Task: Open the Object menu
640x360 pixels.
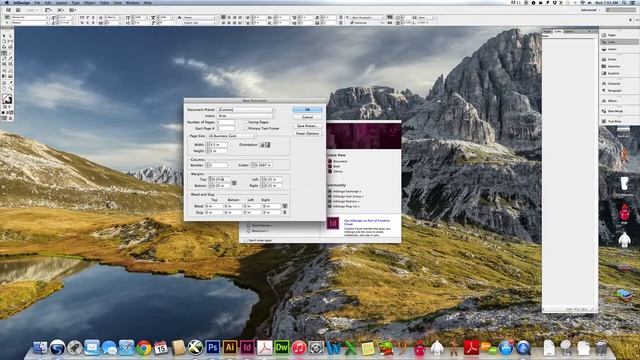Action: click(90, 3)
